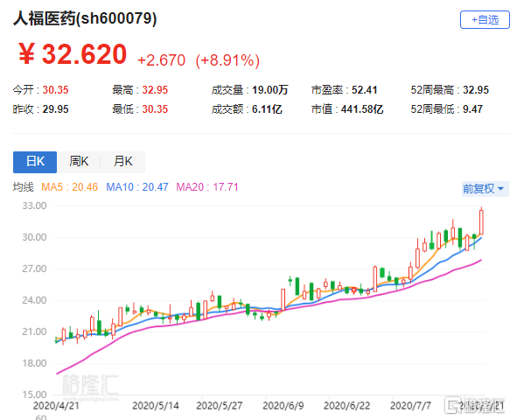Click the x-axis date 2020/4/21
Image resolution: width=510 pixels, height=420 pixels.
tap(56, 406)
